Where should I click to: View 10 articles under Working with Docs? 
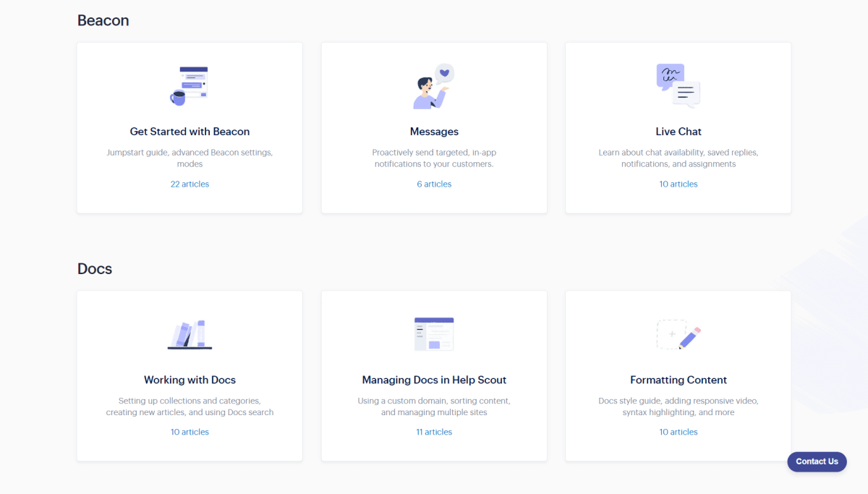point(190,433)
